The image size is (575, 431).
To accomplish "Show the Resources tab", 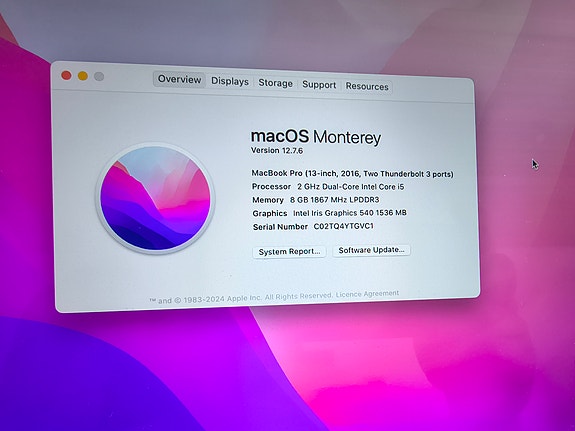I will click(367, 87).
